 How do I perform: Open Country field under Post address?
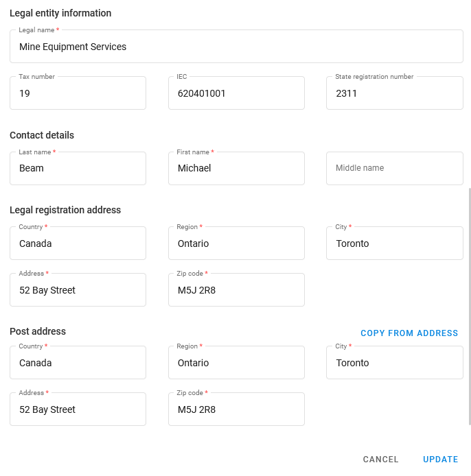(x=78, y=363)
